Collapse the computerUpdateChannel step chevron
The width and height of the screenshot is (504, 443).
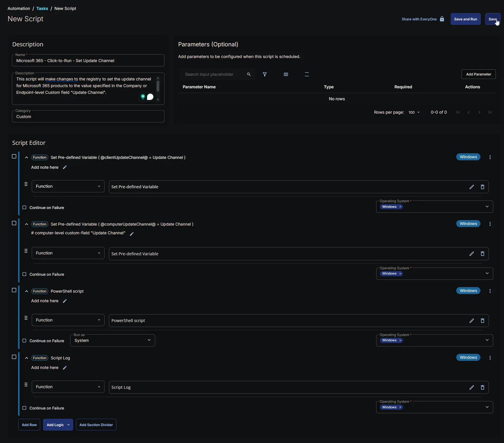point(26,224)
